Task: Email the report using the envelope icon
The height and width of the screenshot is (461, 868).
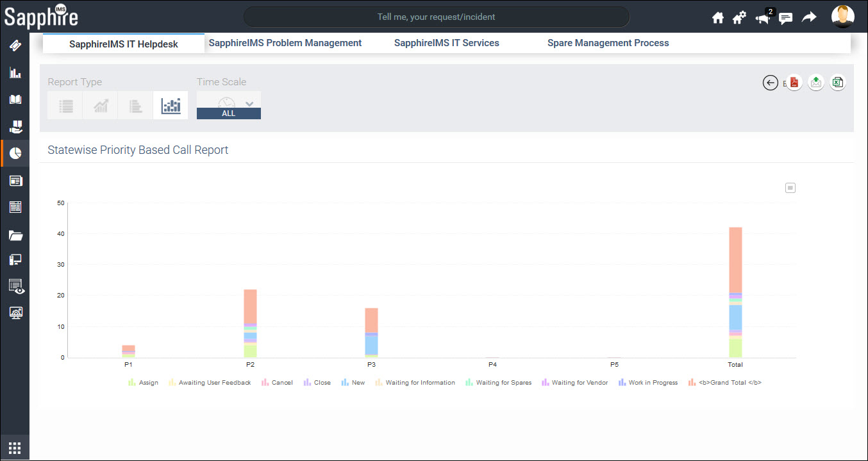Action: pyautogui.click(x=815, y=82)
